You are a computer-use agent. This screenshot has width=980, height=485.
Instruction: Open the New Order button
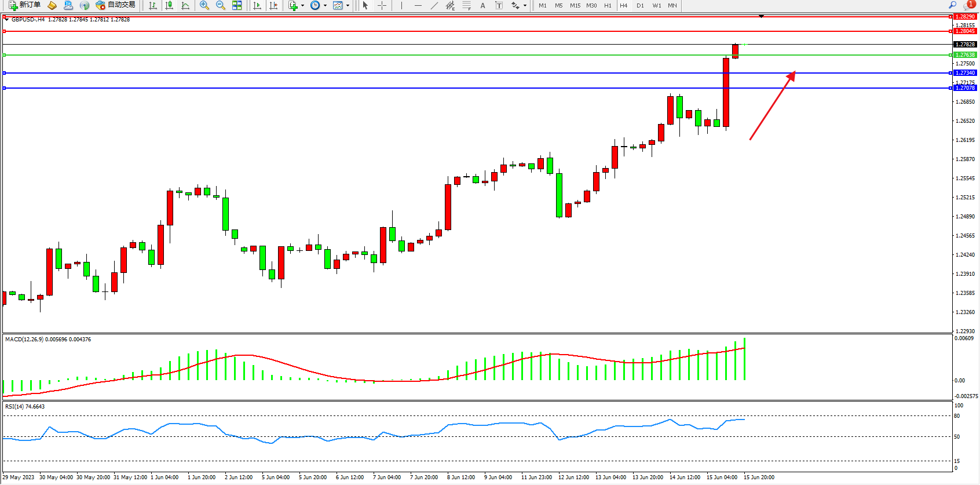24,5
